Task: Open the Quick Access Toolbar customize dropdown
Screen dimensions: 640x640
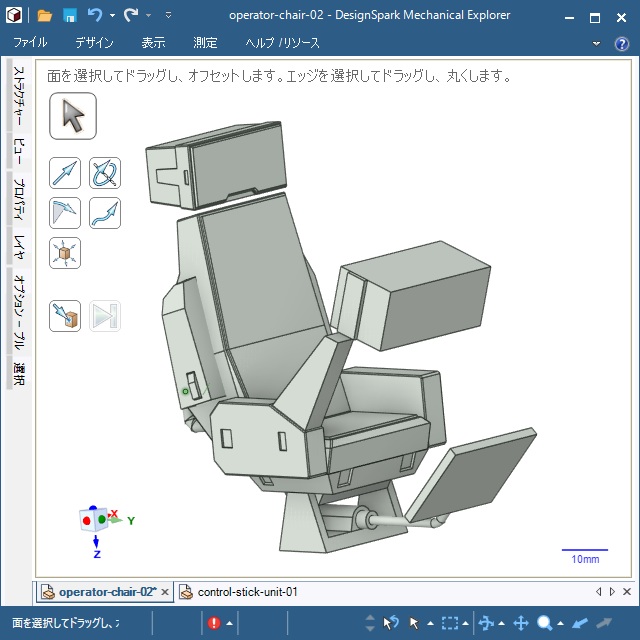Action: click(168, 16)
